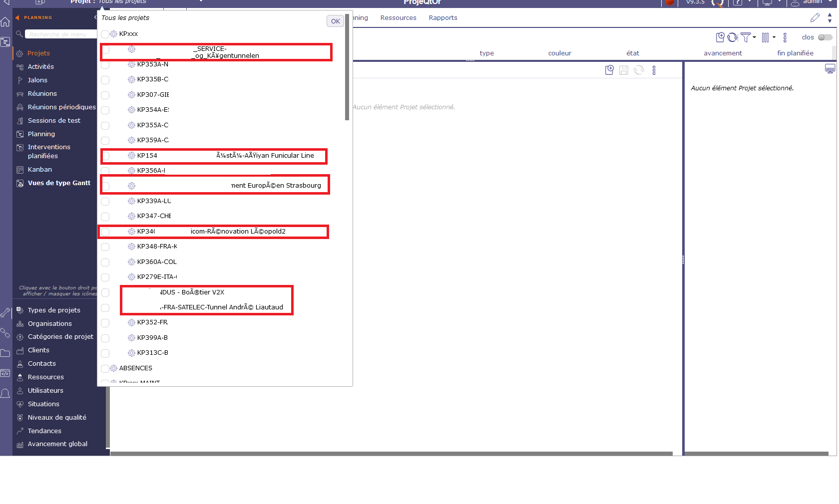
Task: Click the monitor icon in detail panel
Action: [x=830, y=69]
